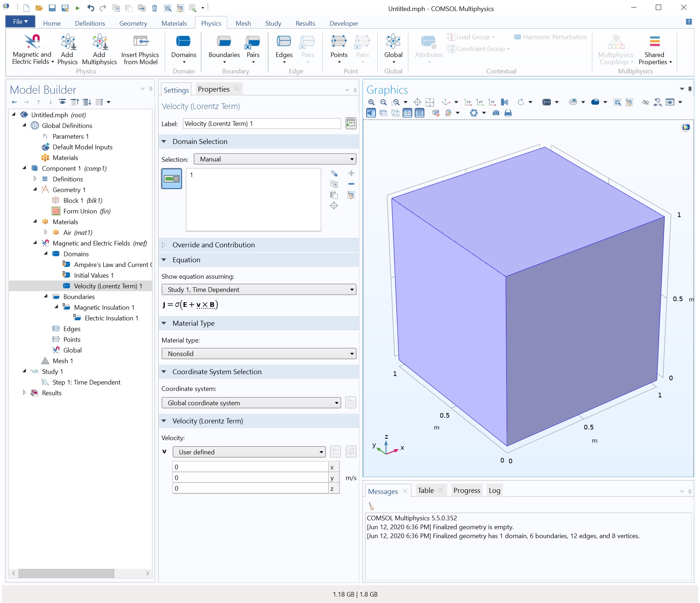
Task: Toggle wireframe rendering in Graphics toolbar
Action: pyautogui.click(x=395, y=113)
